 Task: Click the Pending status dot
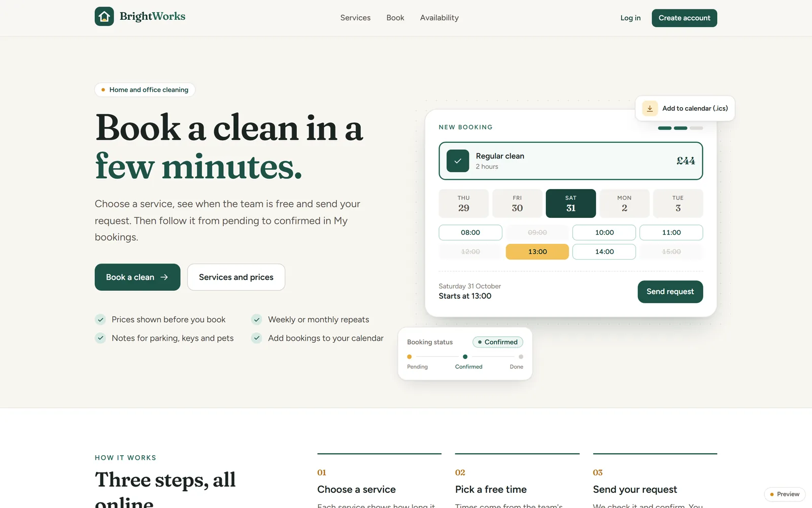click(410, 357)
